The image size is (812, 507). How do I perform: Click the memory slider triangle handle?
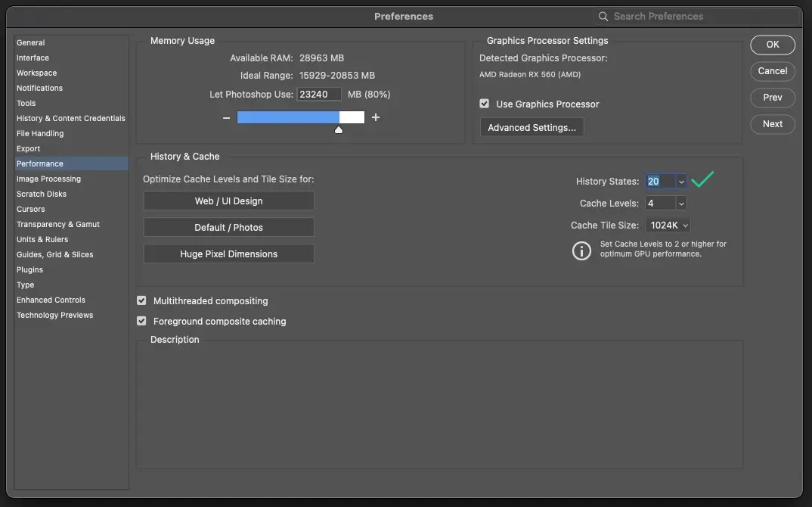(x=339, y=130)
